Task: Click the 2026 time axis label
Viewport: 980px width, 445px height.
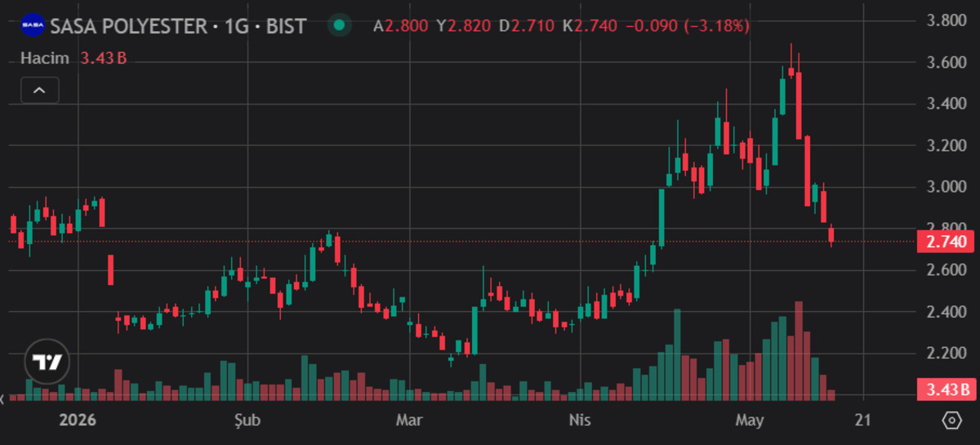Action: pyautogui.click(x=78, y=421)
